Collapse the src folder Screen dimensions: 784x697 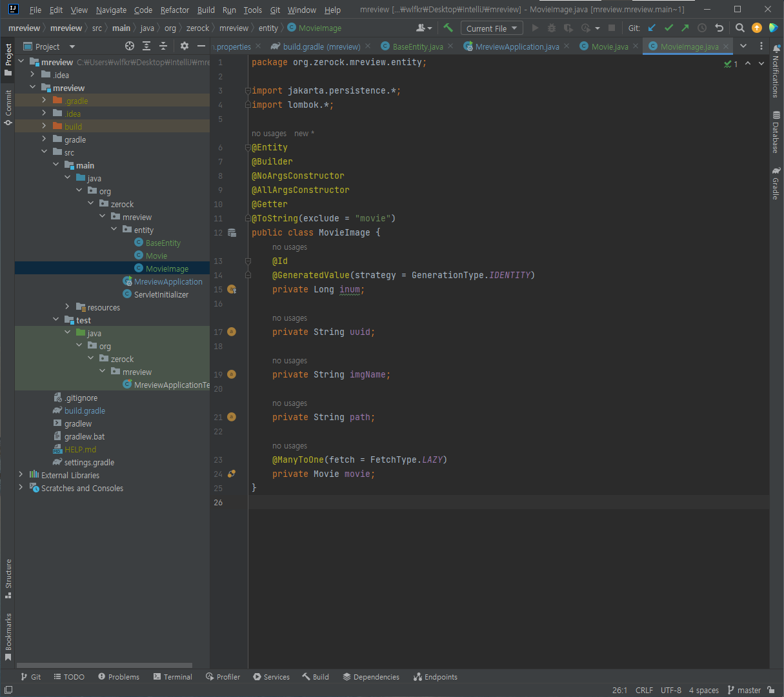click(44, 152)
